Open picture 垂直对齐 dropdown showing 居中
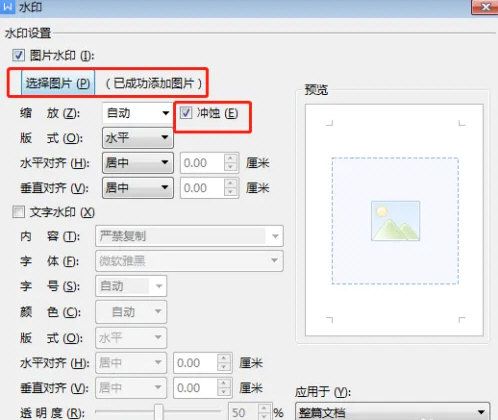This screenshot has height=420, width=498. click(137, 188)
